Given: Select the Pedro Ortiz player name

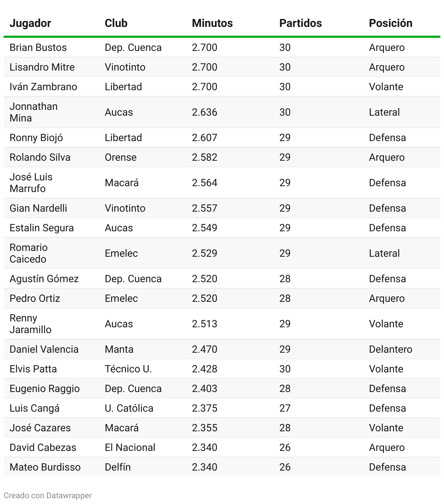Looking at the screenshot, I should (35, 299).
